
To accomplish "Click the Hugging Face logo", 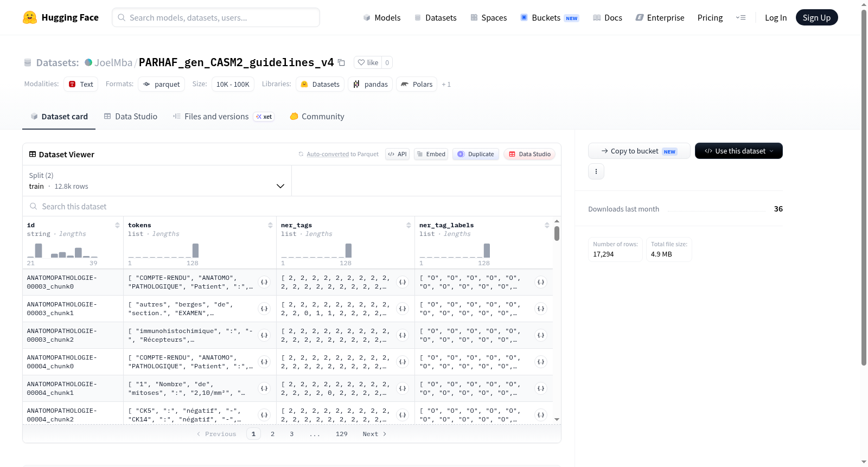I will (x=30, y=17).
